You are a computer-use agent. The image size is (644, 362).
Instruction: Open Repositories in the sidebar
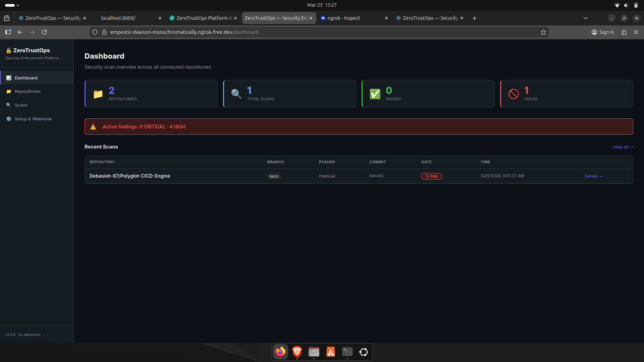[x=28, y=92]
